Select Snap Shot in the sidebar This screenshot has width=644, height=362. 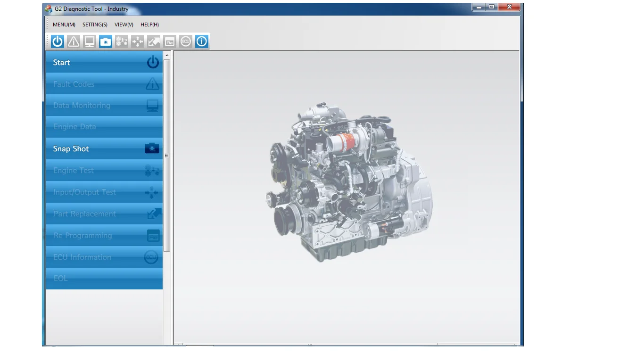104,149
